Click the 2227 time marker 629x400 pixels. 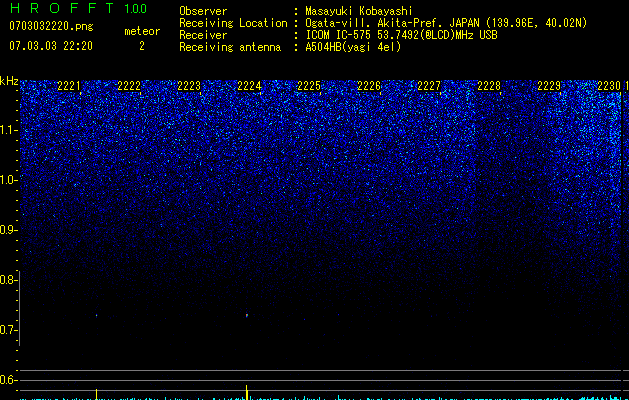click(x=429, y=86)
